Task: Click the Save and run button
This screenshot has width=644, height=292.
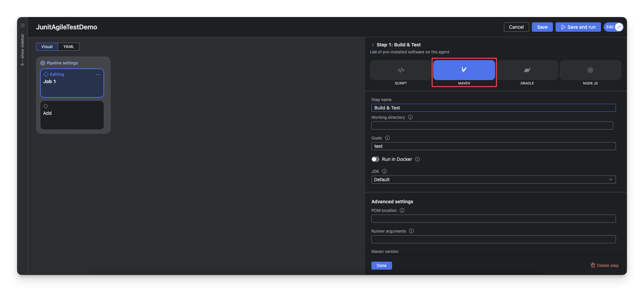Action: point(578,27)
